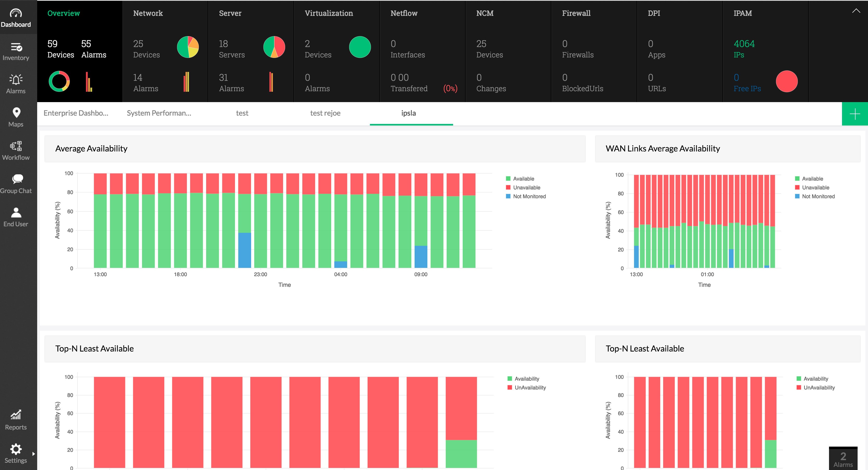Collapse the overview summary panel
The height and width of the screenshot is (470, 868).
[856, 11]
